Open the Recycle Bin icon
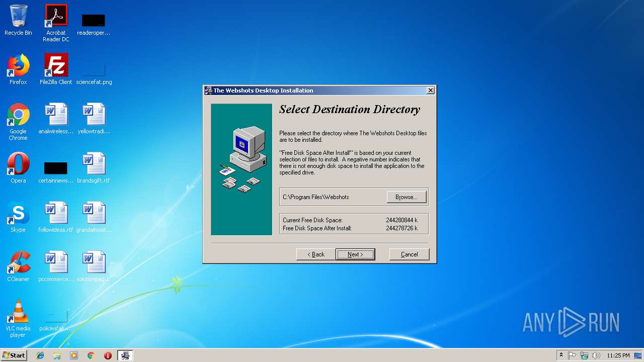Image resolution: width=644 pixels, height=362 pixels. [x=18, y=20]
